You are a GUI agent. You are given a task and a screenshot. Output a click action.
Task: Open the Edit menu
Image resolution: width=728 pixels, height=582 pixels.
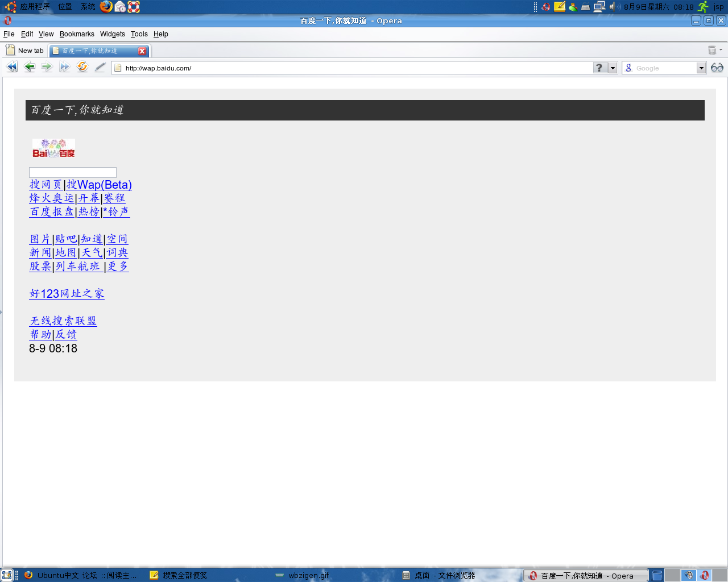(27, 34)
